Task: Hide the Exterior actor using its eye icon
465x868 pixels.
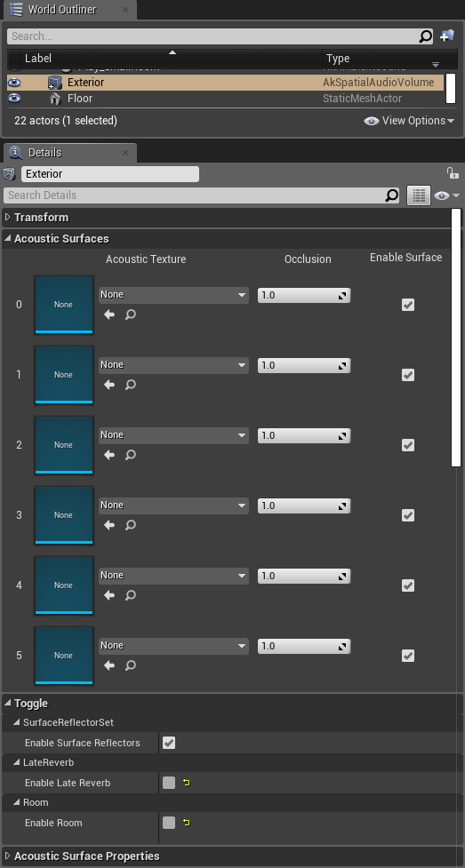Action: (14, 83)
